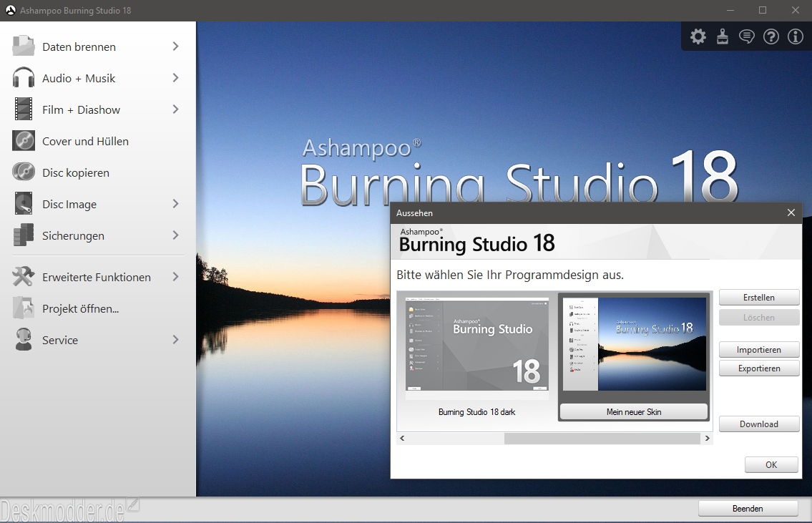Click the Cover und Hüllen disc icon

click(x=24, y=141)
